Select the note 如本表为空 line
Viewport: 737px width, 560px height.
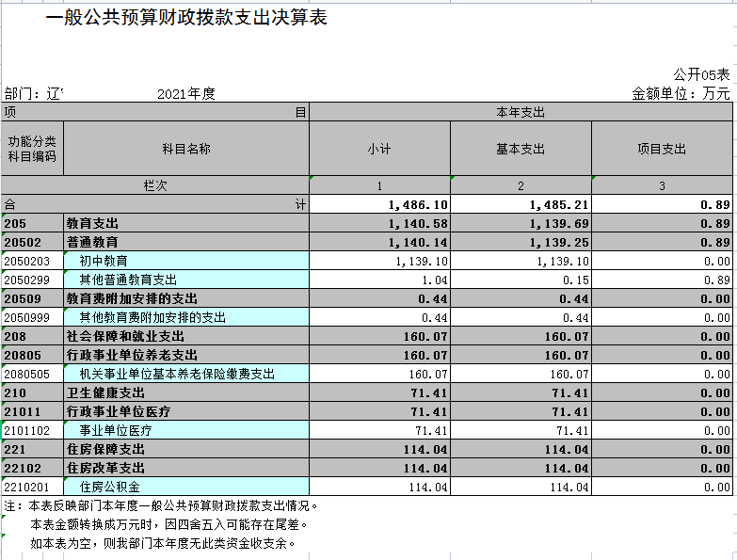pyautogui.click(x=163, y=543)
